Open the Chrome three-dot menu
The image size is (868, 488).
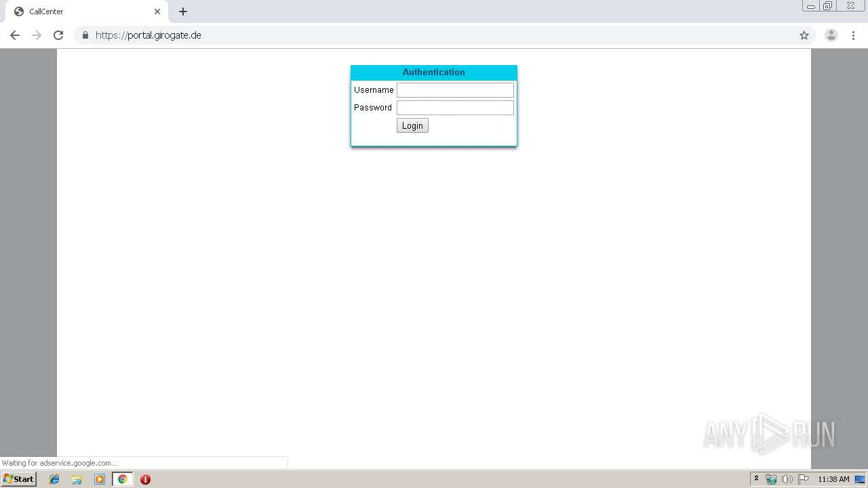[x=854, y=35]
